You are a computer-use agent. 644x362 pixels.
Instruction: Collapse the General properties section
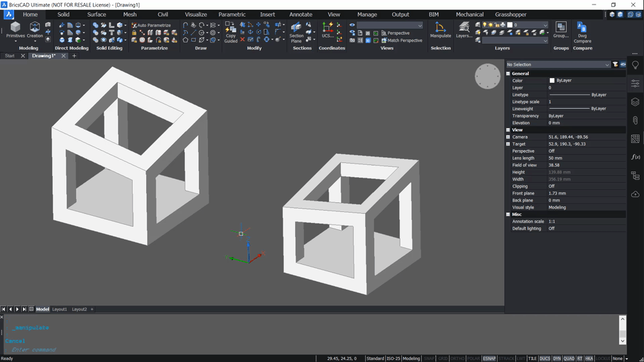pyautogui.click(x=508, y=73)
